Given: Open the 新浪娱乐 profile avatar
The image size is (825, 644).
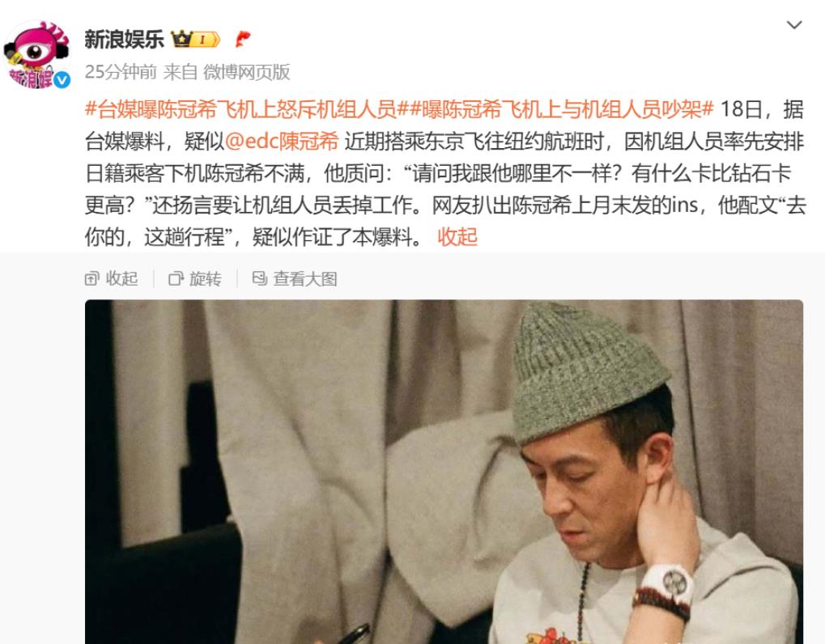Looking at the screenshot, I should point(36,55).
